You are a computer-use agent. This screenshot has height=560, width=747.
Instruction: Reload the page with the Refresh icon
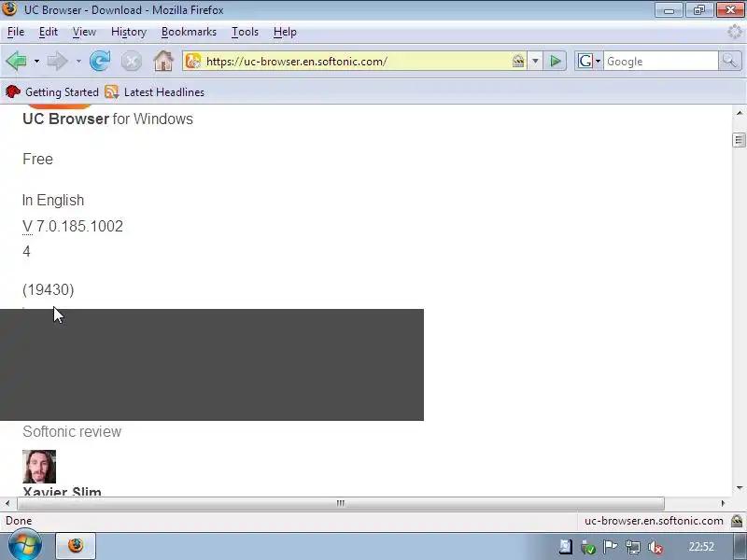click(100, 61)
